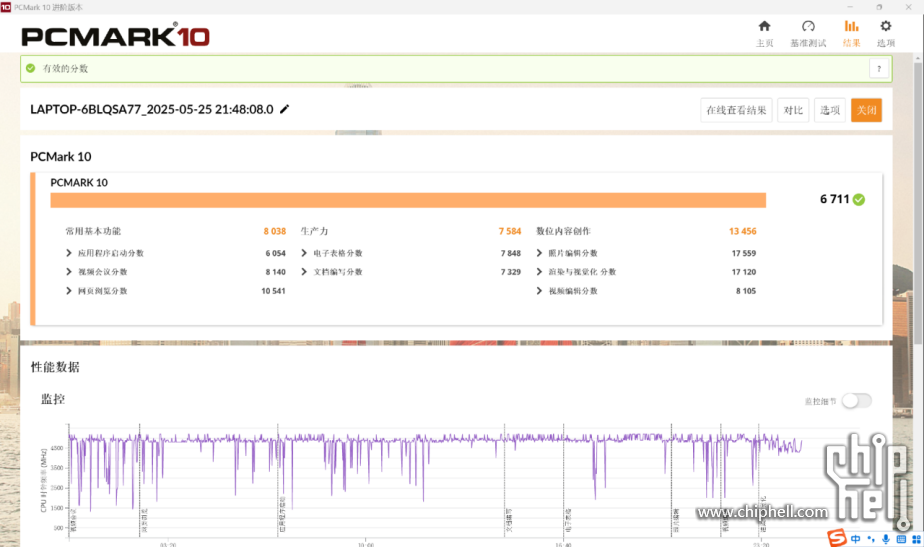The height and width of the screenshot is (547, 924).
Task: Toggle the 监控细节 monitoring details switch
Action: 856,401
